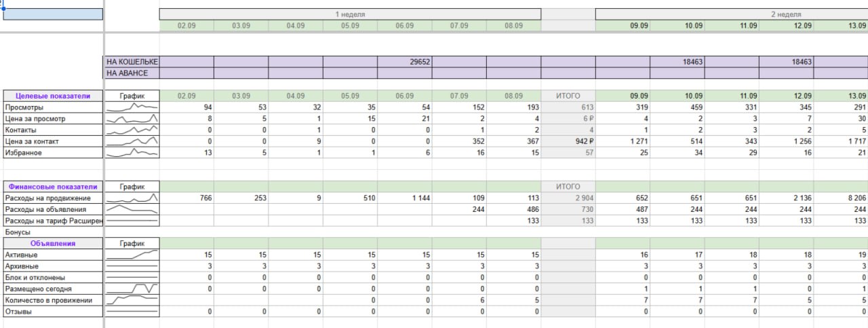Select the 8 206 promotion expense cell
The height and width of the screenshot is (328, 868).
pyautogui.click(x=841, y=198)
